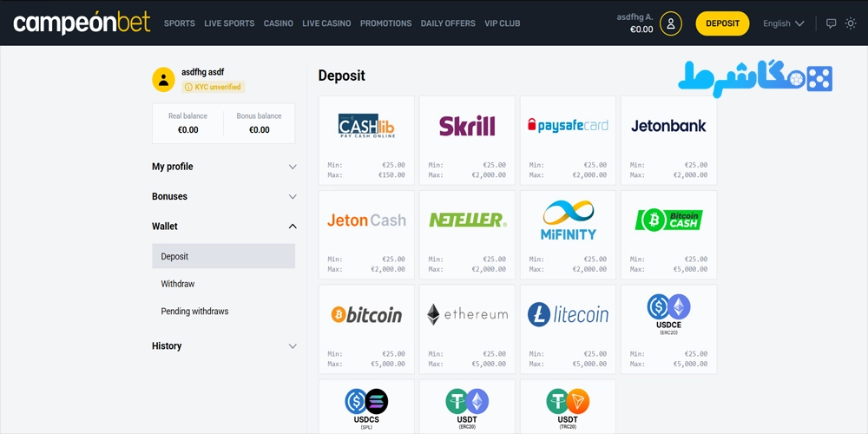Click the Deposit page heading
The height and width of the screenshot is (434, 868).
tap(341, 76)
